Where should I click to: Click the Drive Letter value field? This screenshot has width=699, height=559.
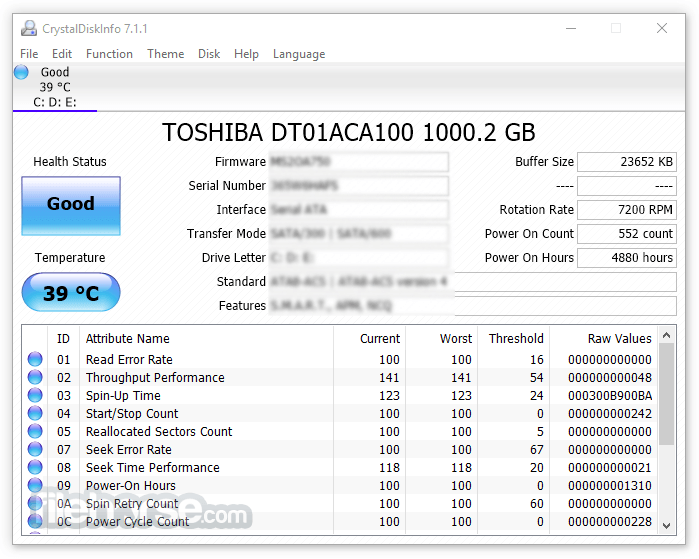coord(359,258)
